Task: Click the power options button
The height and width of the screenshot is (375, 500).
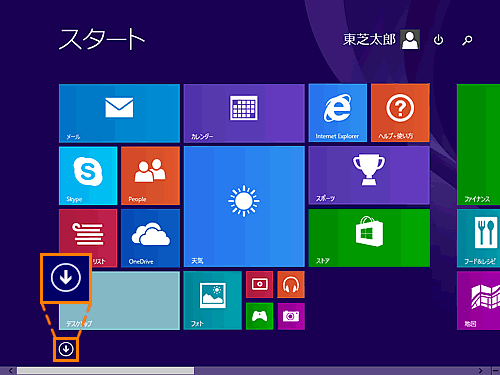Action: point(438,40)
